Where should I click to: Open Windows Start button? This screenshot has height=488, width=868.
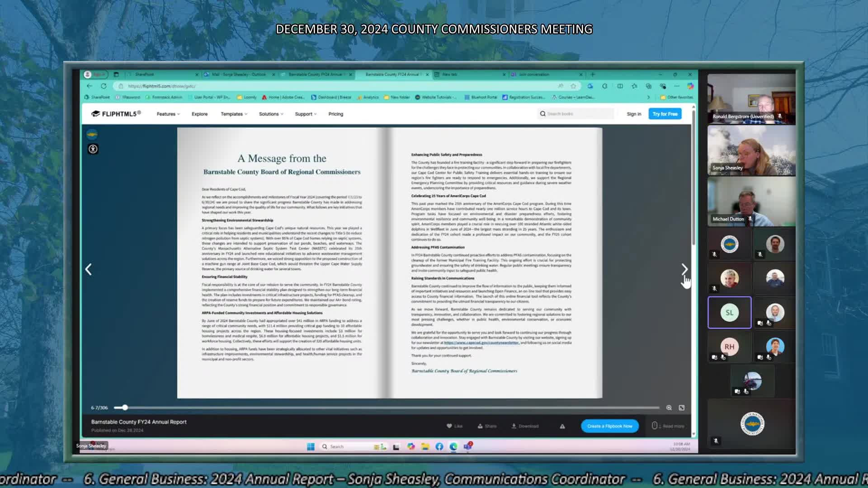click(x=311, y=446)
